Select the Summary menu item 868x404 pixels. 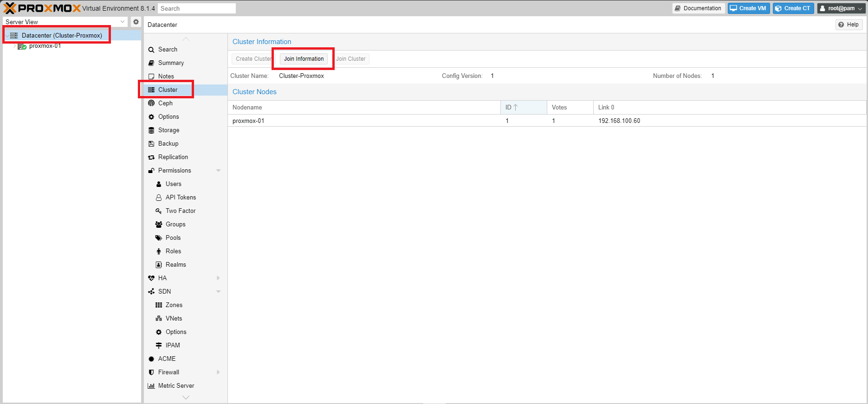186,63
